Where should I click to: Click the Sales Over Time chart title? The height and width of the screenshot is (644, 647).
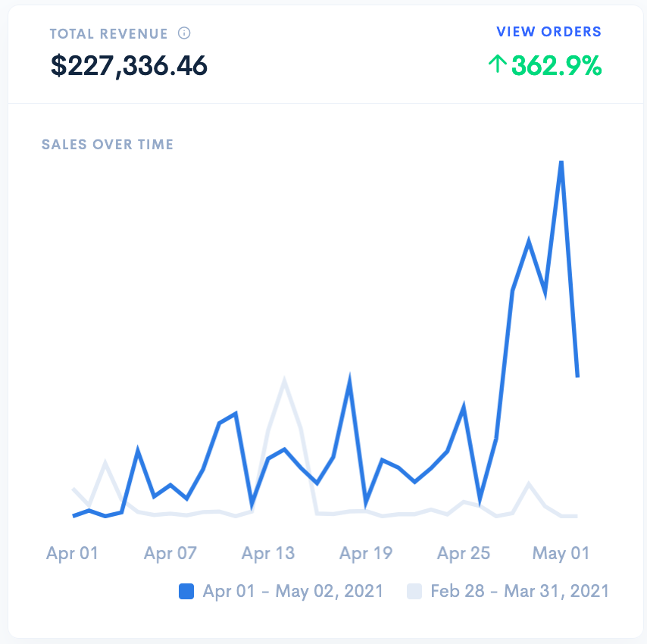click(108, 144)
